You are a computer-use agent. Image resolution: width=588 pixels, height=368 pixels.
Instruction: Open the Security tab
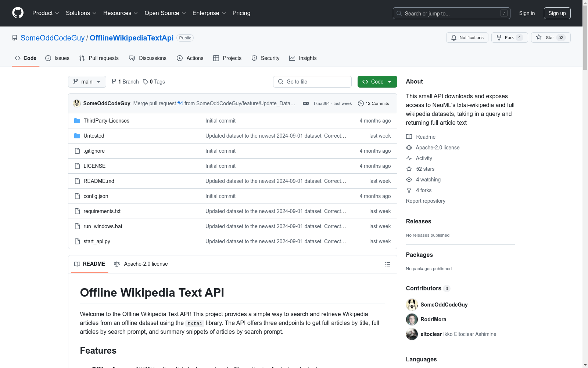(x=266, y=58)
